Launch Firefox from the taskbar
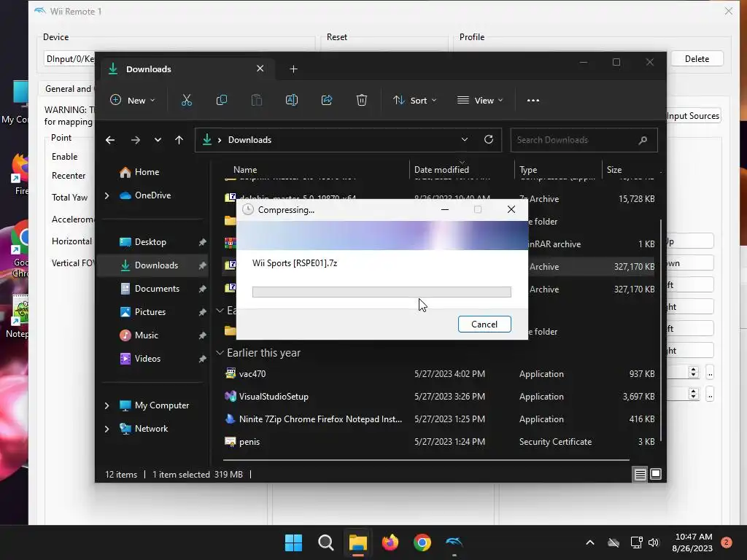This screenshot has width=747, height=560. click(x=390, y=542)
